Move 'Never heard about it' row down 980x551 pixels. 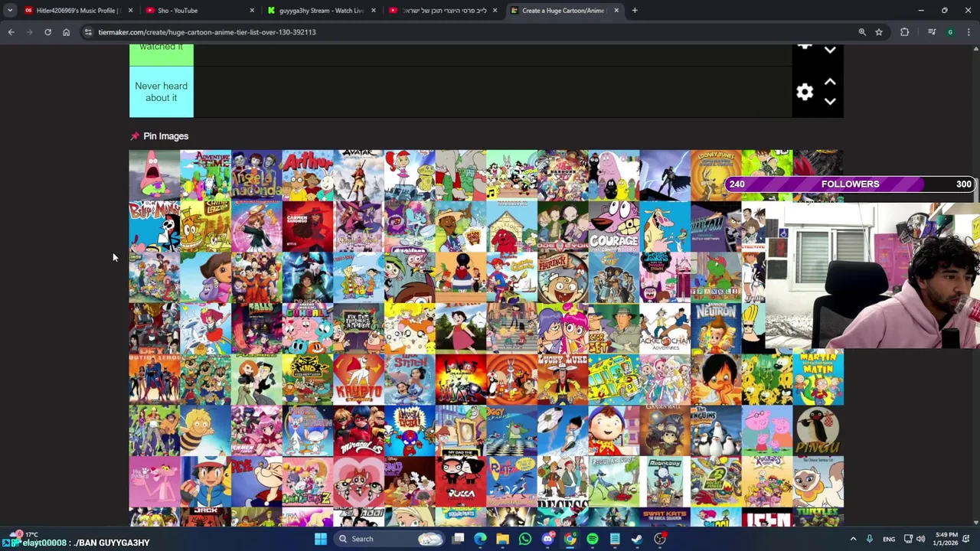830,102
